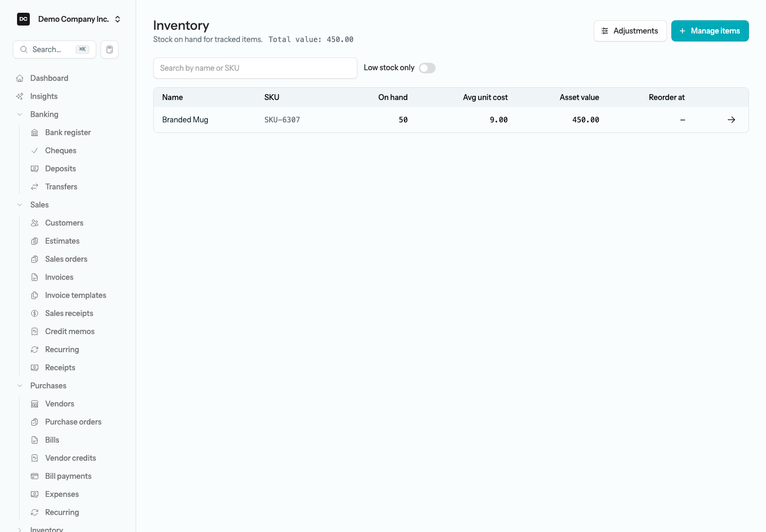Image resolution: width=766 pixels, height=532 pixels.
Task: Click the Bill payments card icon
Action: [x=35, y=476]
